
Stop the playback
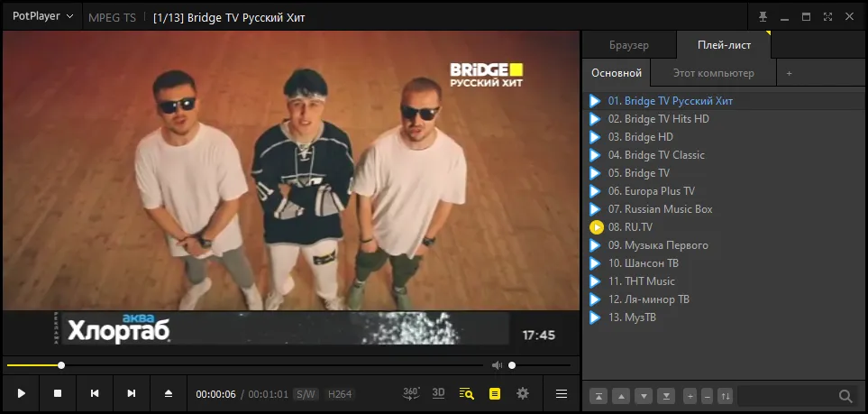(58, 393)
